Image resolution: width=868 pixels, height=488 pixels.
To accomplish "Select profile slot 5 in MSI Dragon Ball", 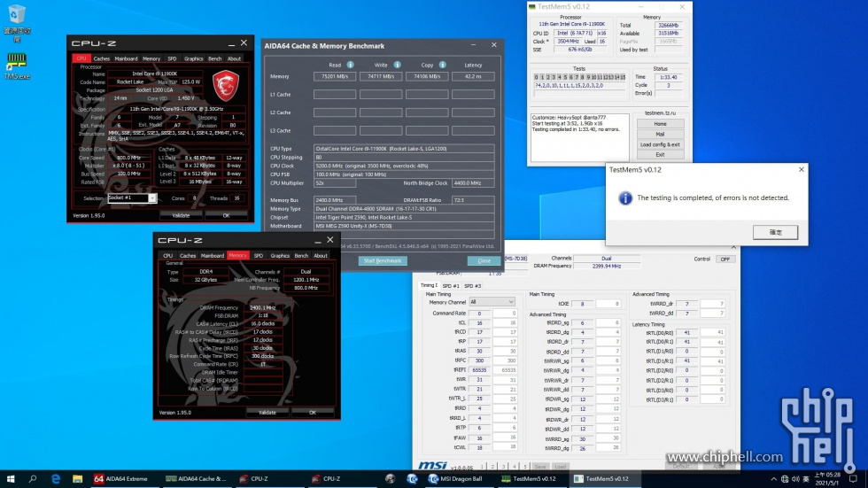I will 524,467.
